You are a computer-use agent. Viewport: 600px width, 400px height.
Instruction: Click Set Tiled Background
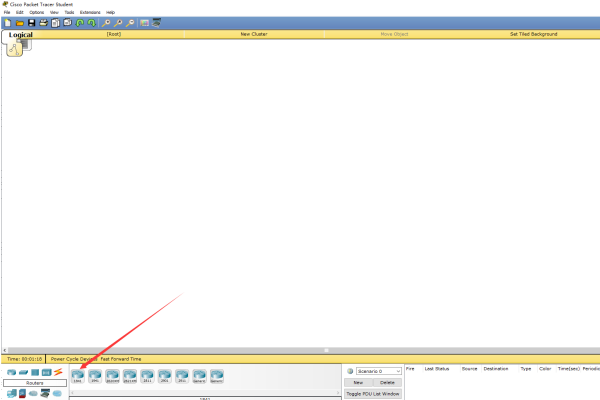533,34
